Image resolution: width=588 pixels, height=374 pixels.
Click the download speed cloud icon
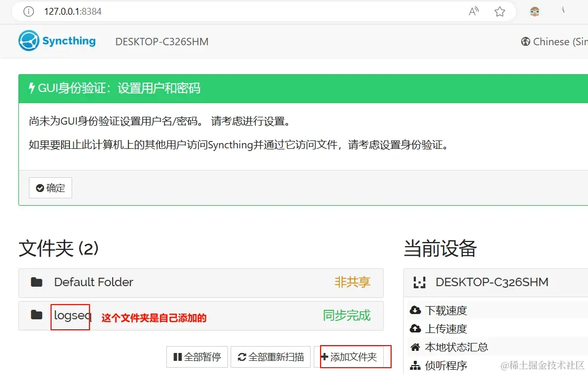[x=416, y=310]
